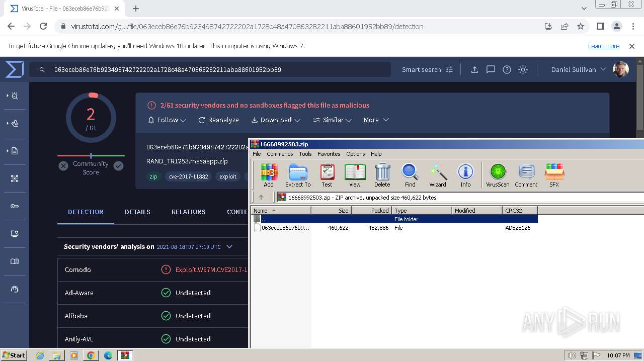Viewport: 644px width, 362px height.
Task: Open the Daniel Sullivan account dropdown
Action: coord(579,69)
